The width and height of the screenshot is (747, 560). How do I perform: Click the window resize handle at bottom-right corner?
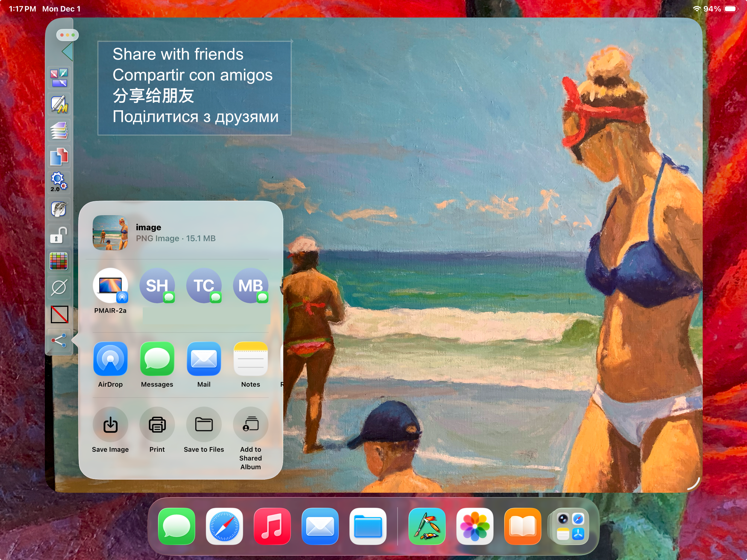694,484
